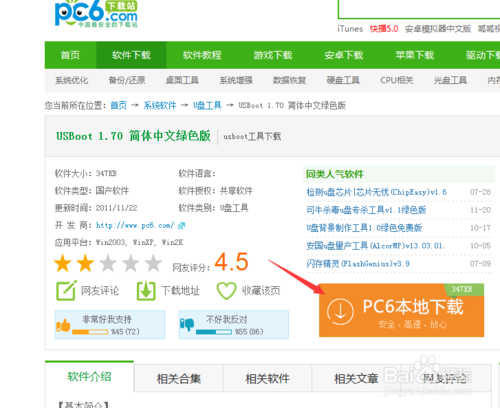Open the http://www.pc6.com/ developer link
The image size is (500, 408).
pos(135,225)
